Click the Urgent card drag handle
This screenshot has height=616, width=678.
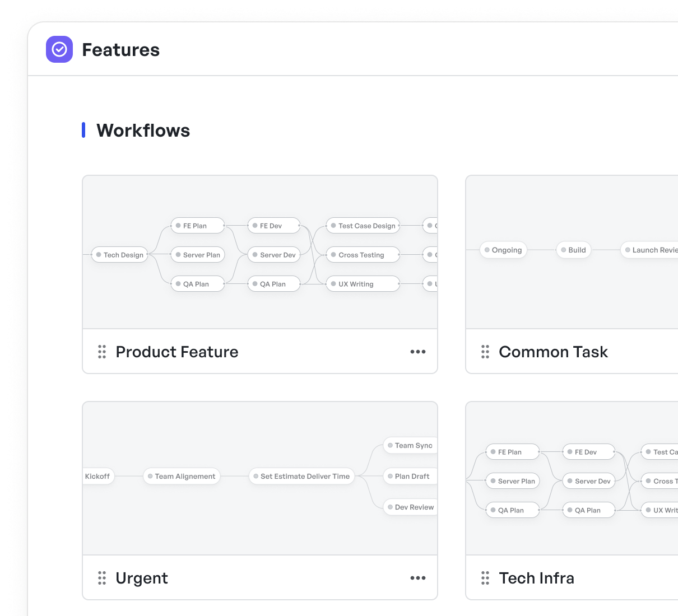point(102,578)
